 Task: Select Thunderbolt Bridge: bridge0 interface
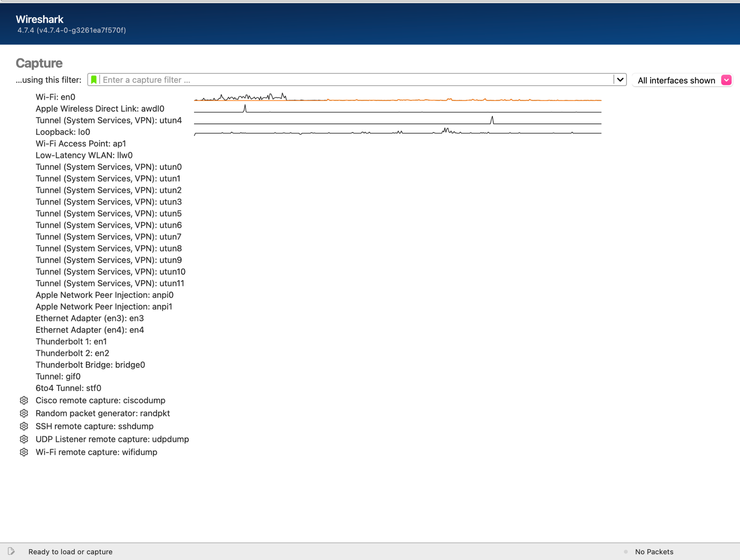point(90,365)
